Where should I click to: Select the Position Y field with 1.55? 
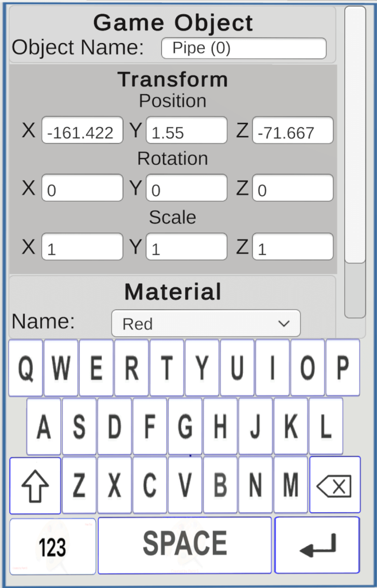point(186,130)
